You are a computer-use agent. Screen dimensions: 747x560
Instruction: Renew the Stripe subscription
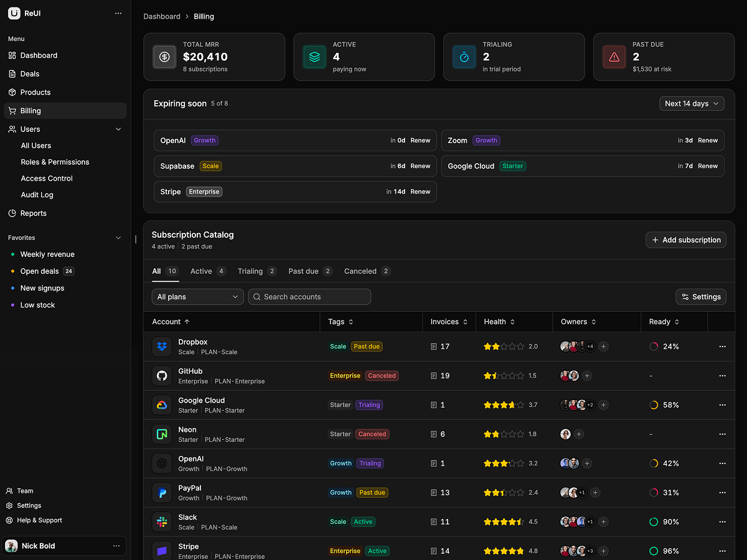[420, 192]
